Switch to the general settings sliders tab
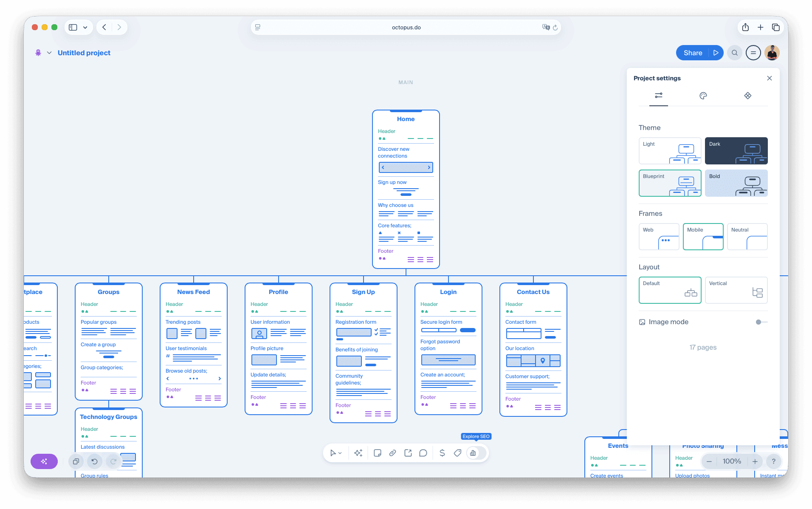This screenshot has height=509, width=812. [x=659, y=96]
